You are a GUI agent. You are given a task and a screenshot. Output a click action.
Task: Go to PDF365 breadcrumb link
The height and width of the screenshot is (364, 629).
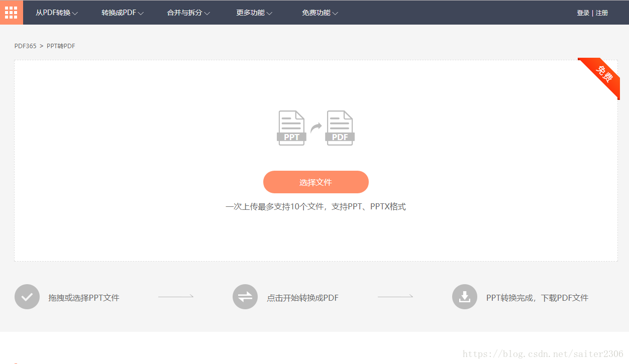(x=26, y=46)
